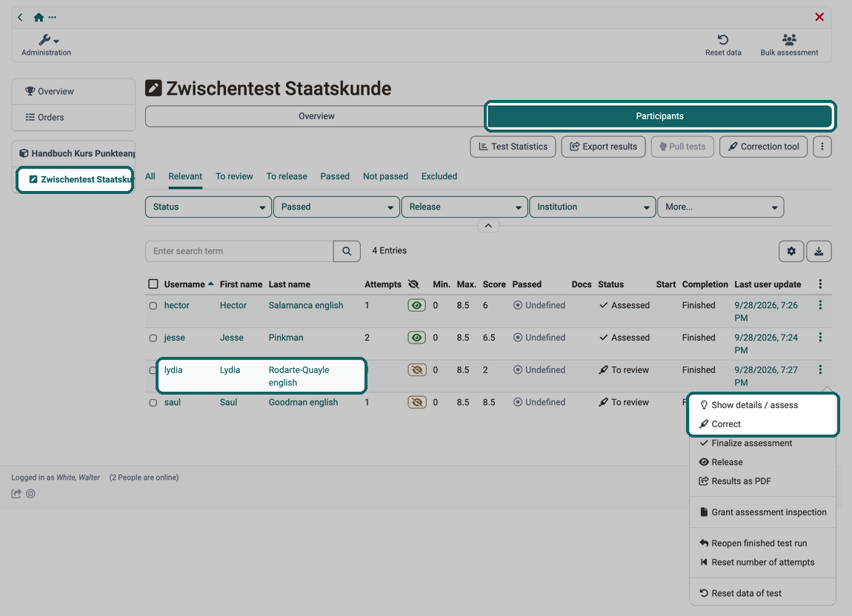Open row actions menu for hector
Image resolution: width=852 pixels, height=616 pixels.
point(820,305)
